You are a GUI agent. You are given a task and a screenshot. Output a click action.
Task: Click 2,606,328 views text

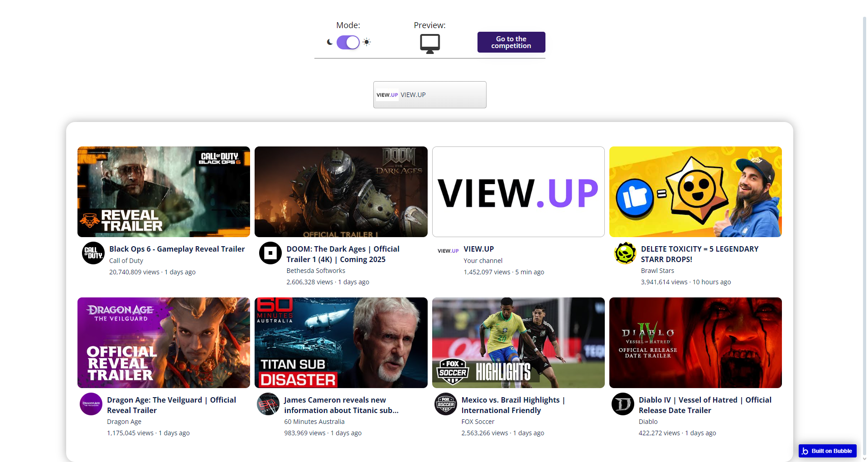pyautogui.click(x=309, y=282)
